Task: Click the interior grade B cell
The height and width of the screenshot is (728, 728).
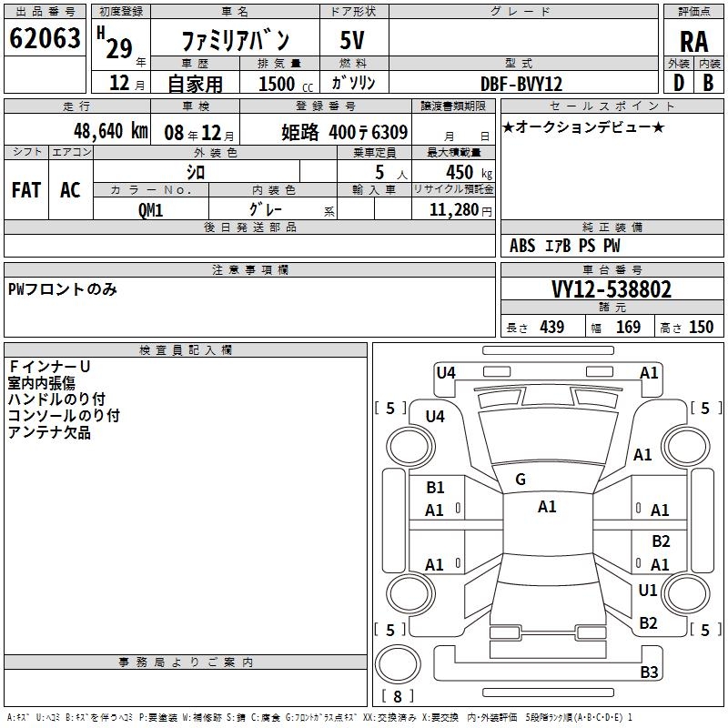Action: click(x=708, y=82)
